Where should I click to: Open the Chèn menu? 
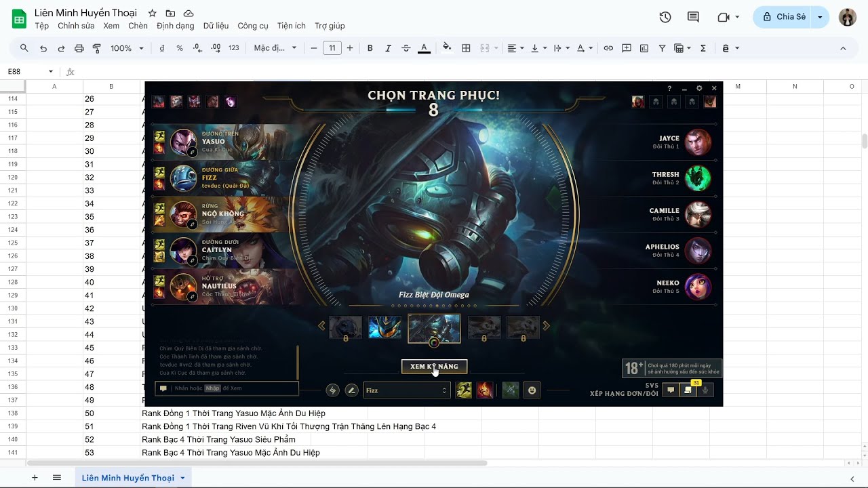[x=138, y=26]
